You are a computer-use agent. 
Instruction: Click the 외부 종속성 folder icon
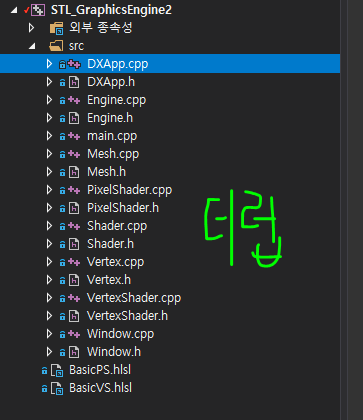pos(57,28)
